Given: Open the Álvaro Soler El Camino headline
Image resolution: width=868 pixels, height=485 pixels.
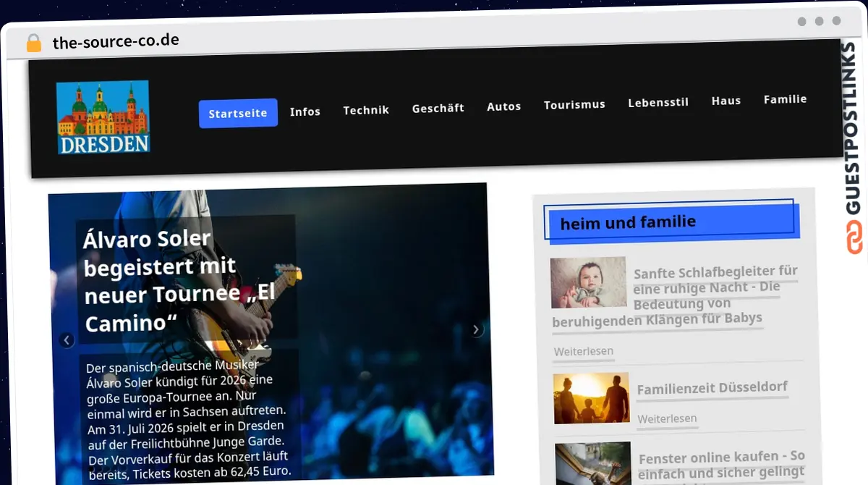Looking at the screenshot, I should tap(181, 280).
